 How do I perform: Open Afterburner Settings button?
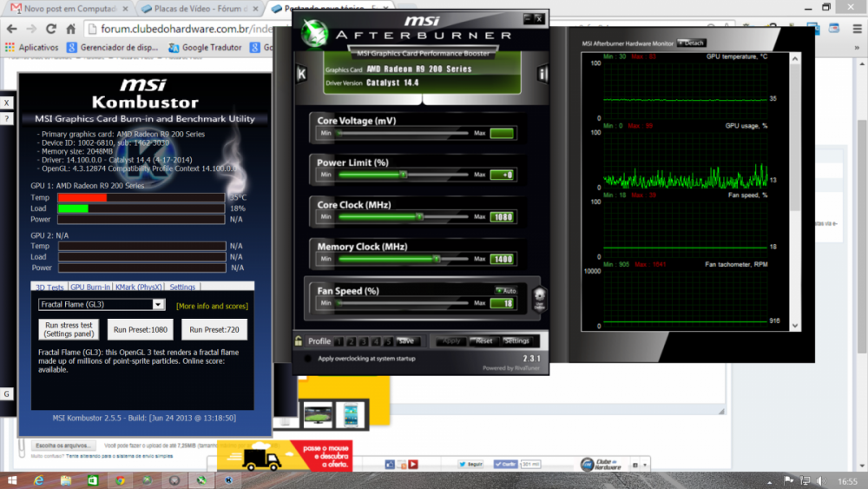[x=516, y=340]
